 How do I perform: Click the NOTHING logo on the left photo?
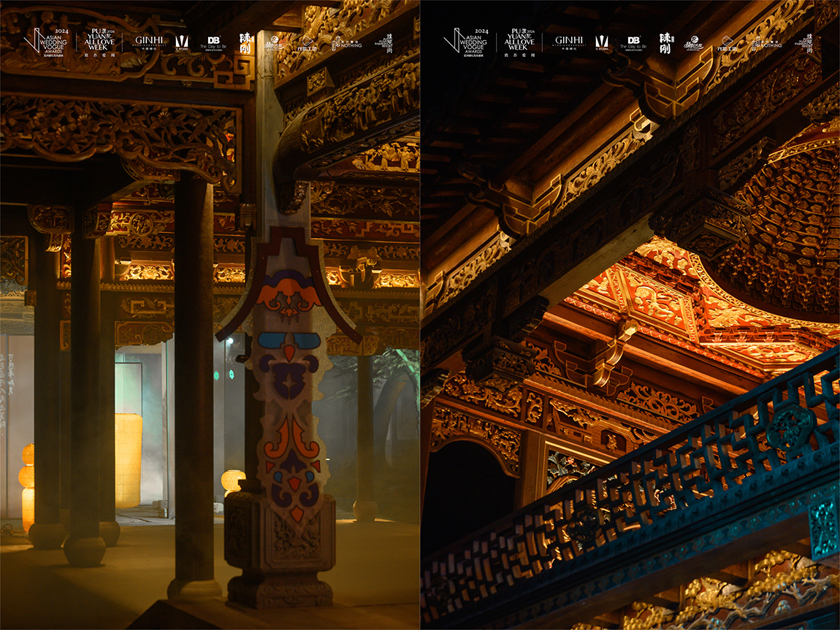(x=347, y=44)
